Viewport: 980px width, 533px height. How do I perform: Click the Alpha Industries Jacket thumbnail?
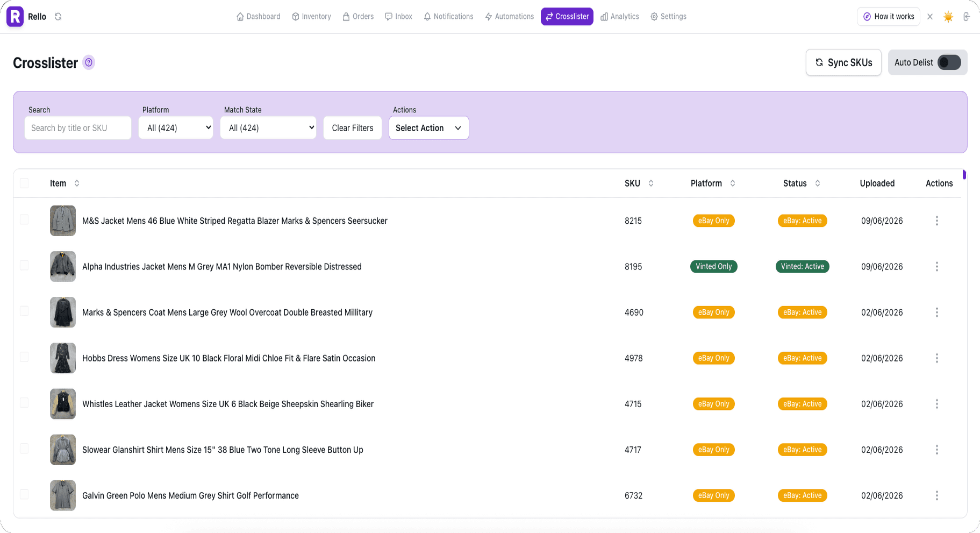[x=63, y=266]
